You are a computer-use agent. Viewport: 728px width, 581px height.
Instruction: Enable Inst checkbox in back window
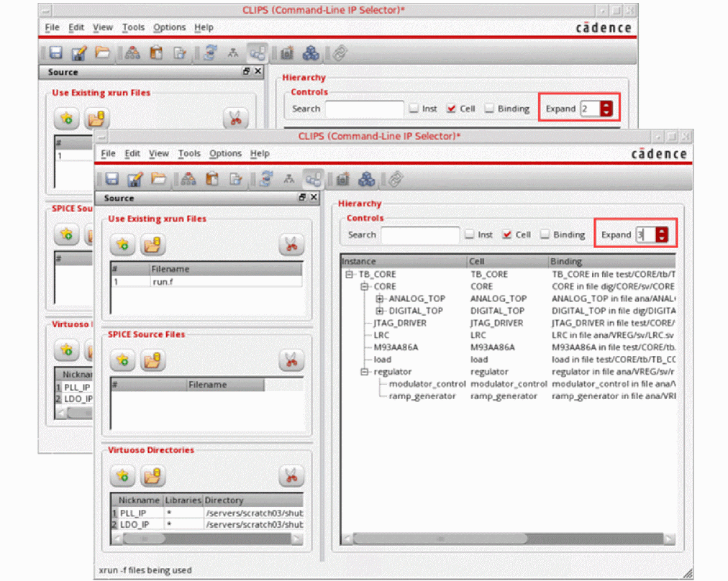tap(414, 108)
